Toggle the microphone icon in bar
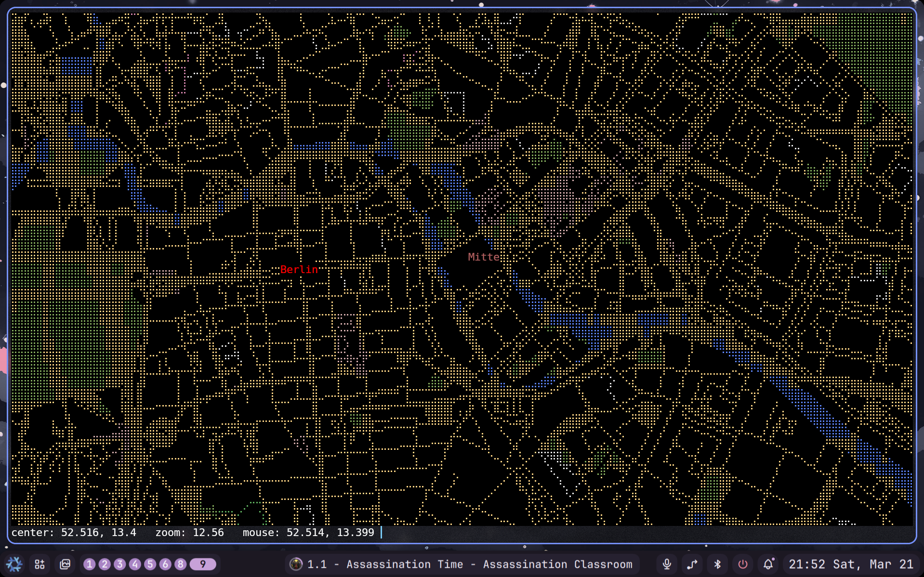 click(667, 564)
